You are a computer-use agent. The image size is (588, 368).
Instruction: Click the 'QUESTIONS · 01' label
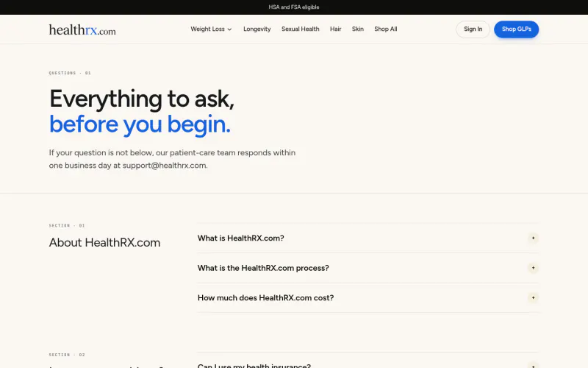click(x=70, y=73)
